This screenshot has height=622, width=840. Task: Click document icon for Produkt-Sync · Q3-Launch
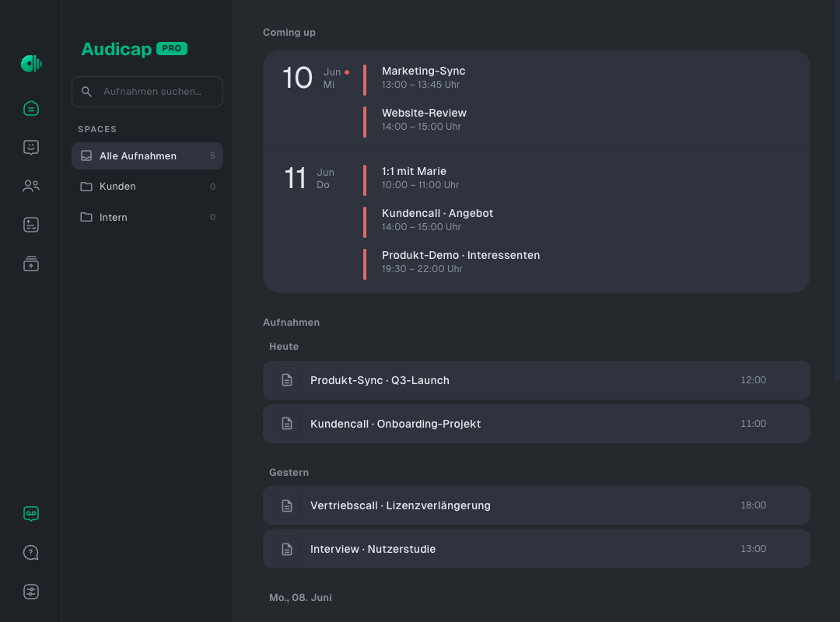coord(287,380)
